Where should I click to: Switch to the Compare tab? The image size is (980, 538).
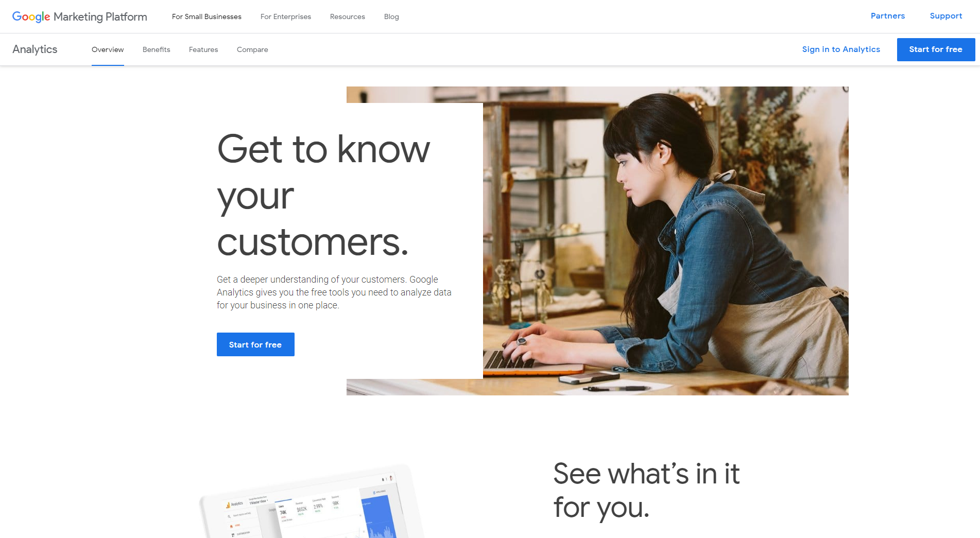(252, 49)
